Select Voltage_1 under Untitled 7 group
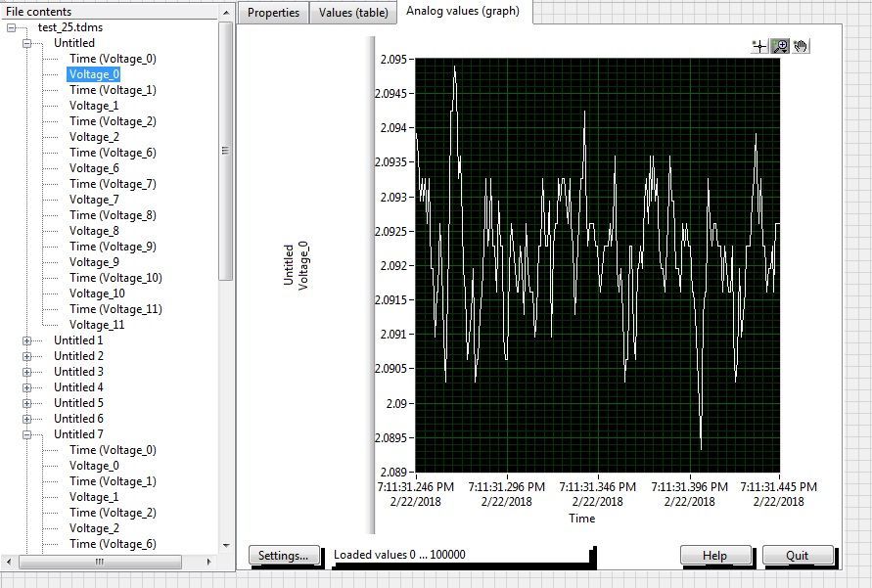872x588 pixels. coord(94,497)
